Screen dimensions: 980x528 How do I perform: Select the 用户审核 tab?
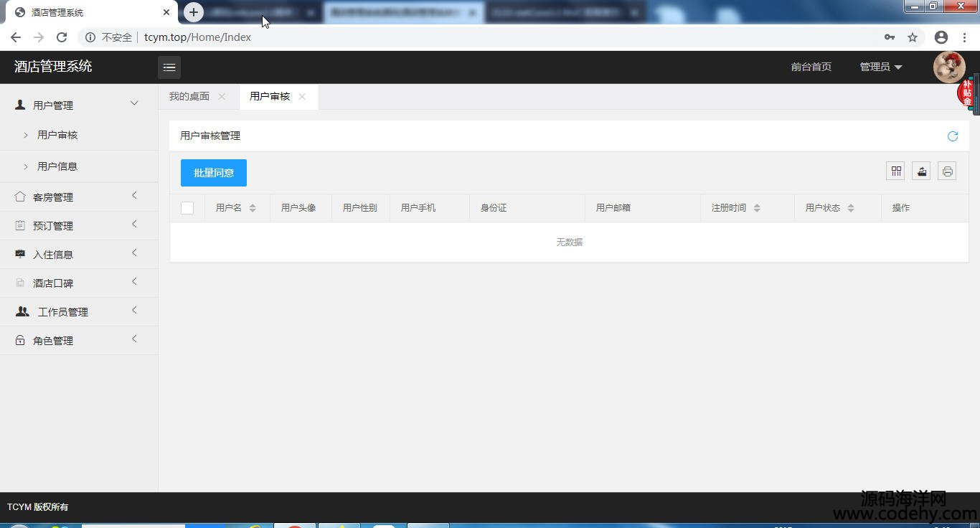tap(270, 96)
